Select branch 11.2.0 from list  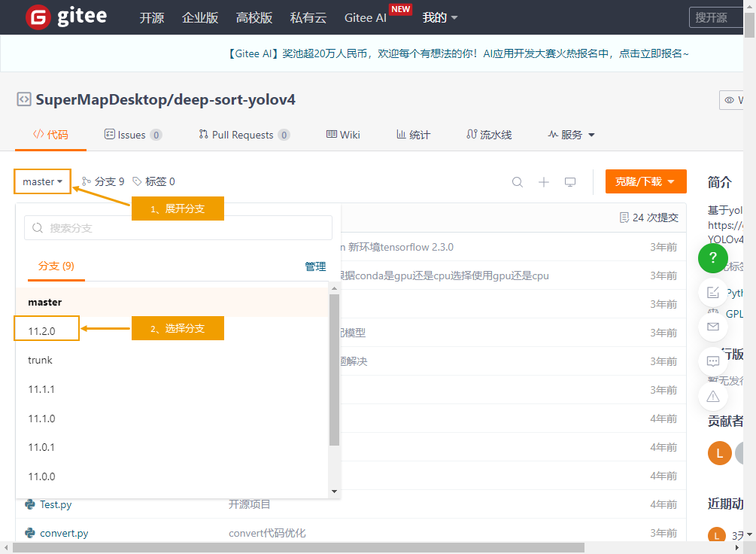pos(42,330)
